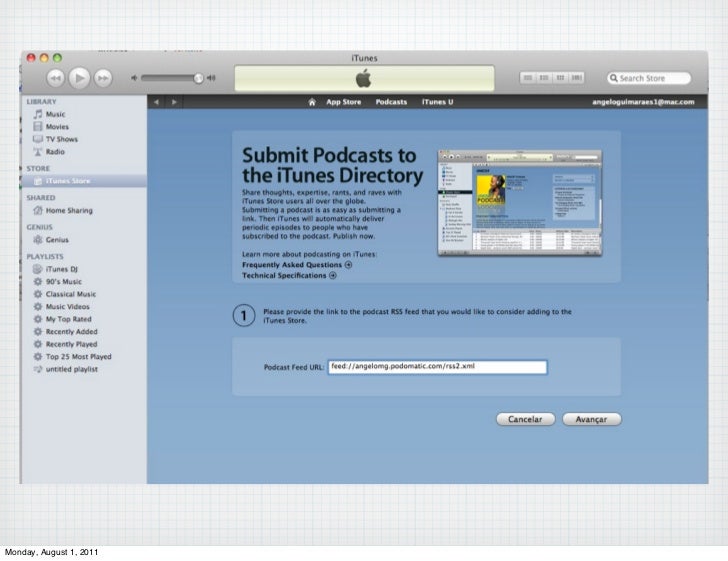Open the App Store tab
The image size is (728, 561).
[344, 102]
